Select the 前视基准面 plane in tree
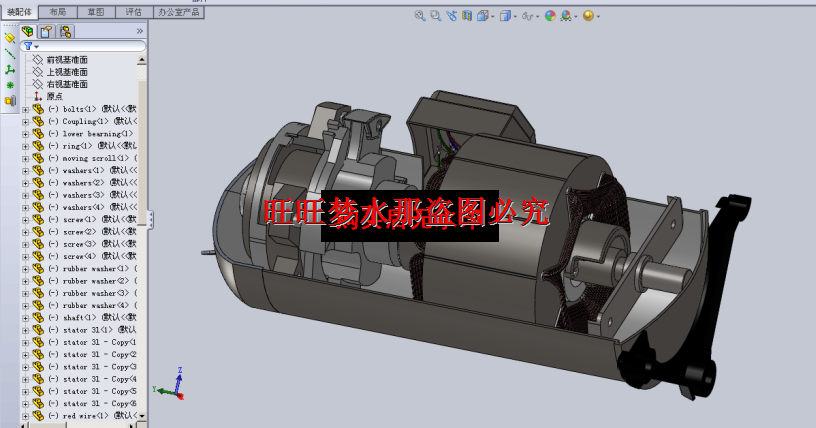Viewport: 816px width, 428px height. (x=66, y=60)
